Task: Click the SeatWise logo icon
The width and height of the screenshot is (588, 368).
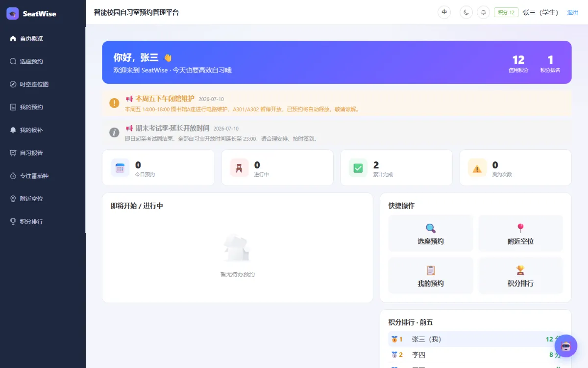Action: coord(13,14)
